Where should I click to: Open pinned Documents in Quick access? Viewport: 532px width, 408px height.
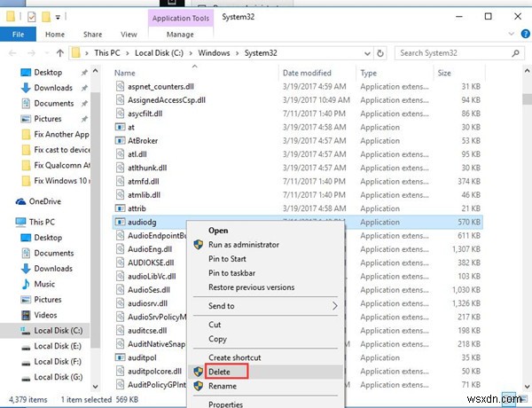click(x=53, y=103)
